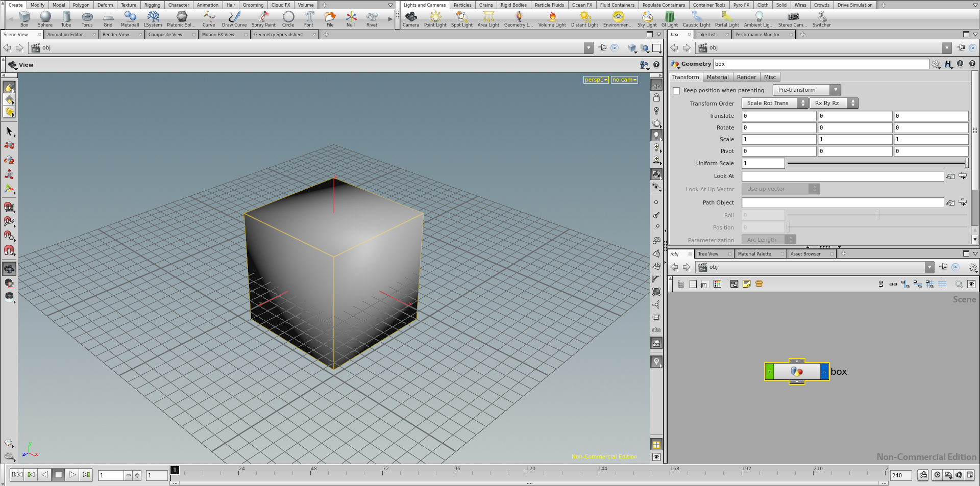980x486 pixels.
Task: Select the Grid shelf tool
Action: 108,19
